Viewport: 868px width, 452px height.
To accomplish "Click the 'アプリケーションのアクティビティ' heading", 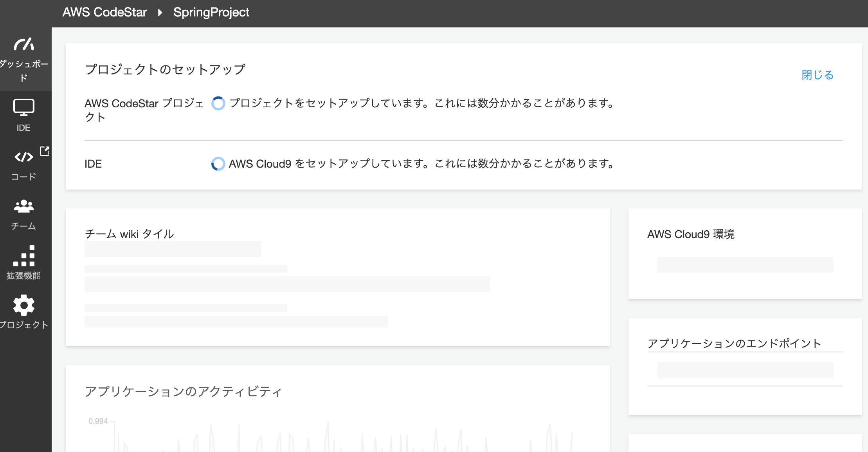I will 183,391.
